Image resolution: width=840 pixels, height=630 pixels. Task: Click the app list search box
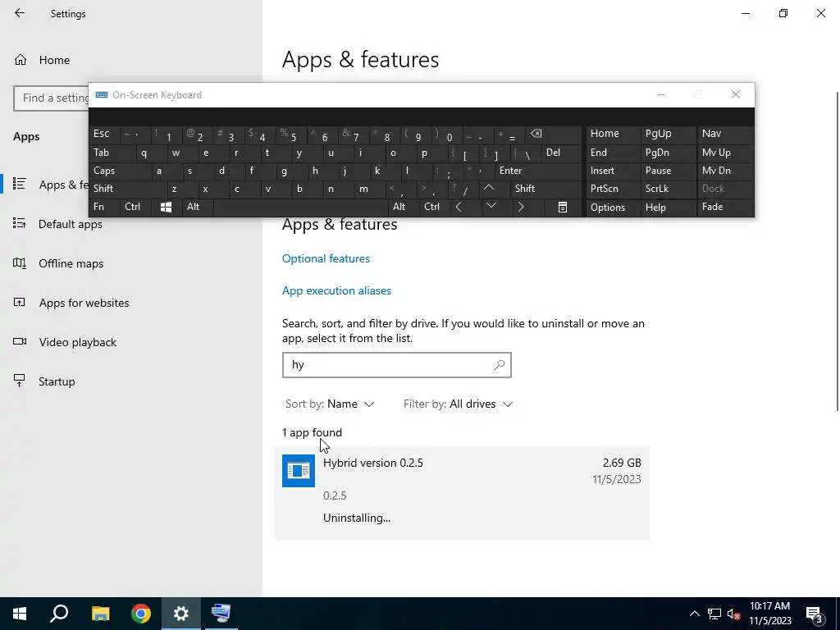tap(396, 365)
